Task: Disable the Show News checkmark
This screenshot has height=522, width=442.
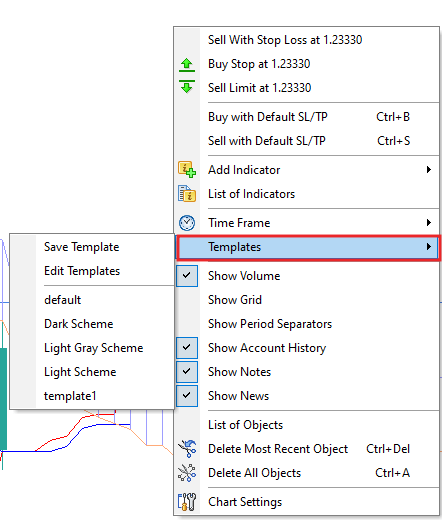Action: coord(187,396)
